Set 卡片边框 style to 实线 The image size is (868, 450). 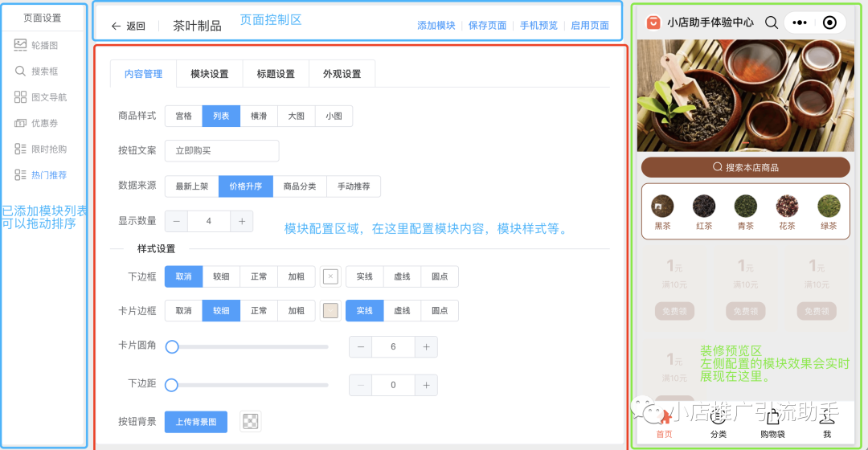[364, 310]
